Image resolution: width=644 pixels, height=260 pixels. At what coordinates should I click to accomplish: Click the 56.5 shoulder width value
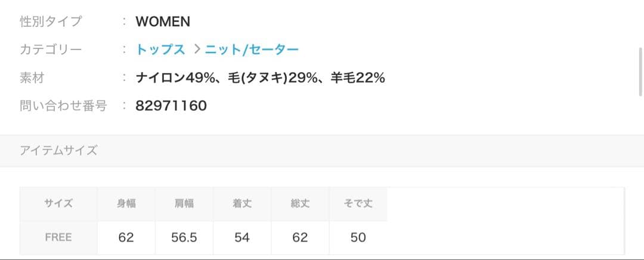[x=184, y=237]
